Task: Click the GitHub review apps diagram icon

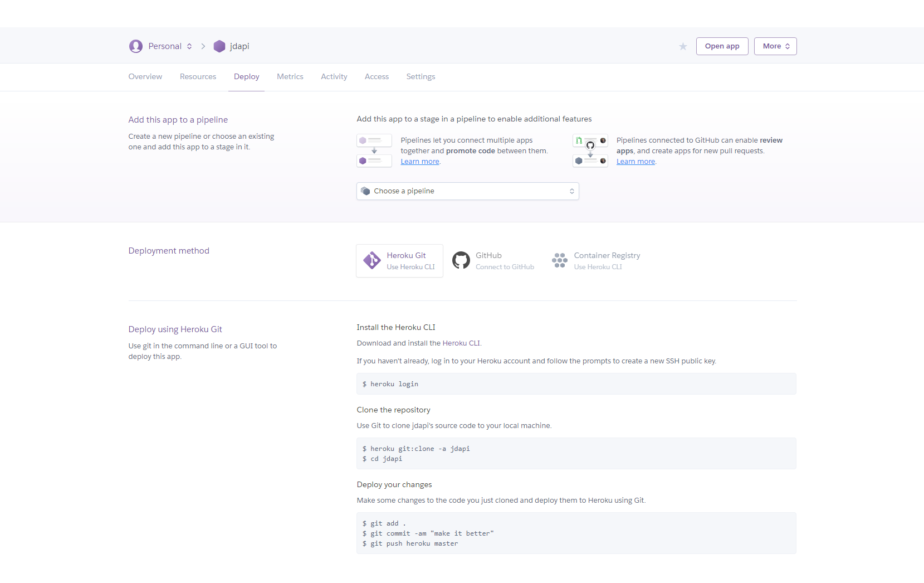Action: (x=590, y=150)
